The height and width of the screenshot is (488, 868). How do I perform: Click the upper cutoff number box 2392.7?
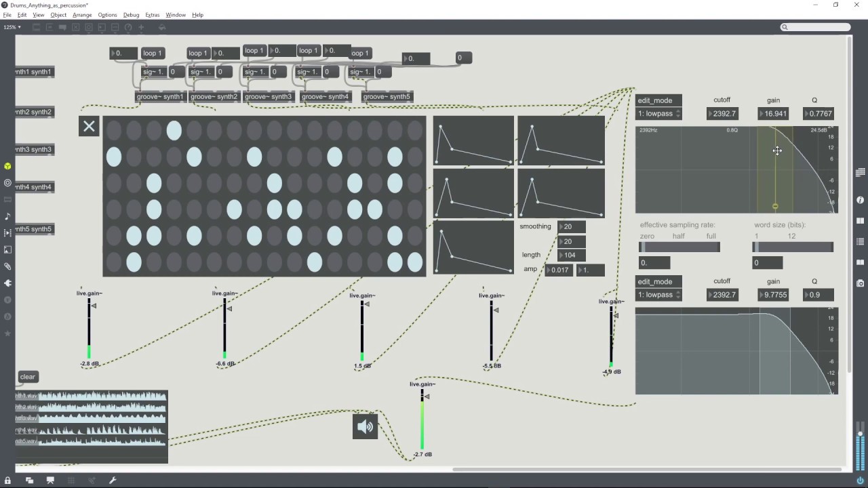pyautogui.click(x=722, y=114)
